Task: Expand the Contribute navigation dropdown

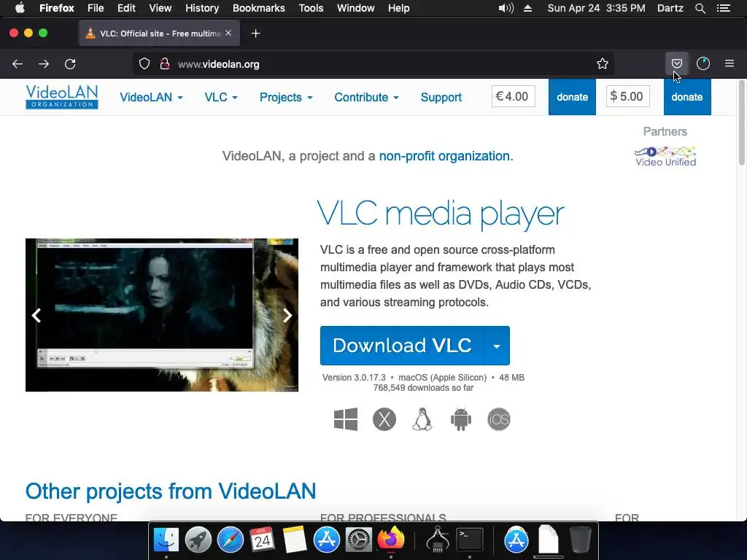Action: pos(366,97)
